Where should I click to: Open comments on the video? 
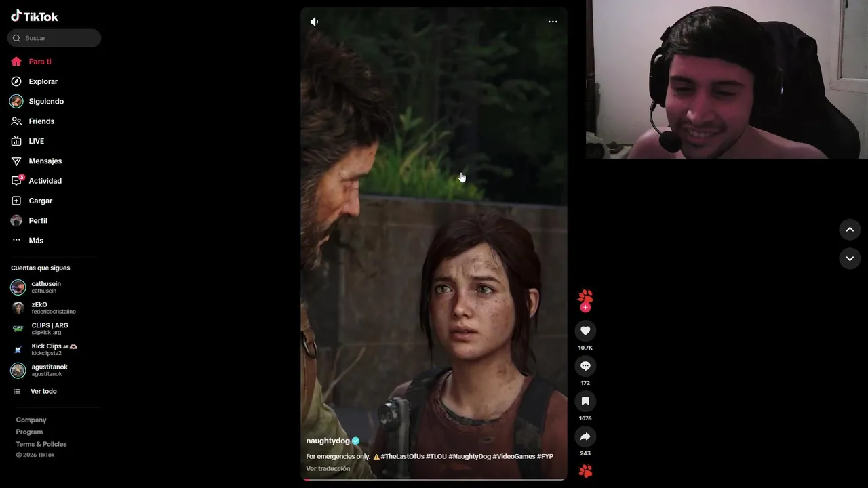tap(585, 366)
